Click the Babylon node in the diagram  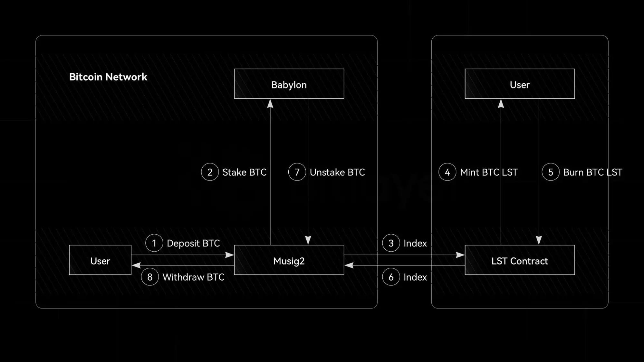(288, 84)
